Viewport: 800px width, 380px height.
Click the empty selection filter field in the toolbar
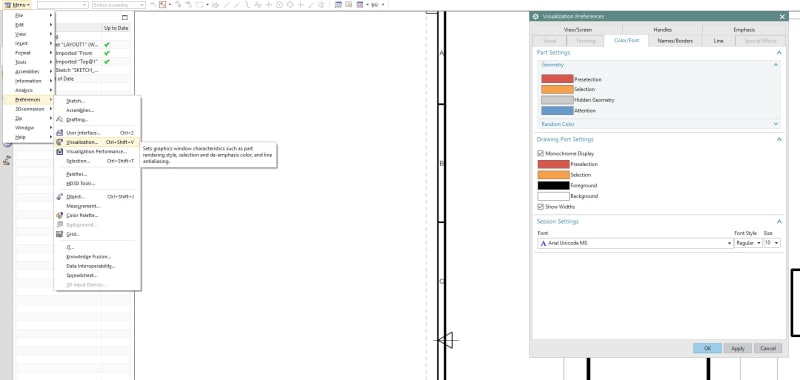tap(62, 5)
